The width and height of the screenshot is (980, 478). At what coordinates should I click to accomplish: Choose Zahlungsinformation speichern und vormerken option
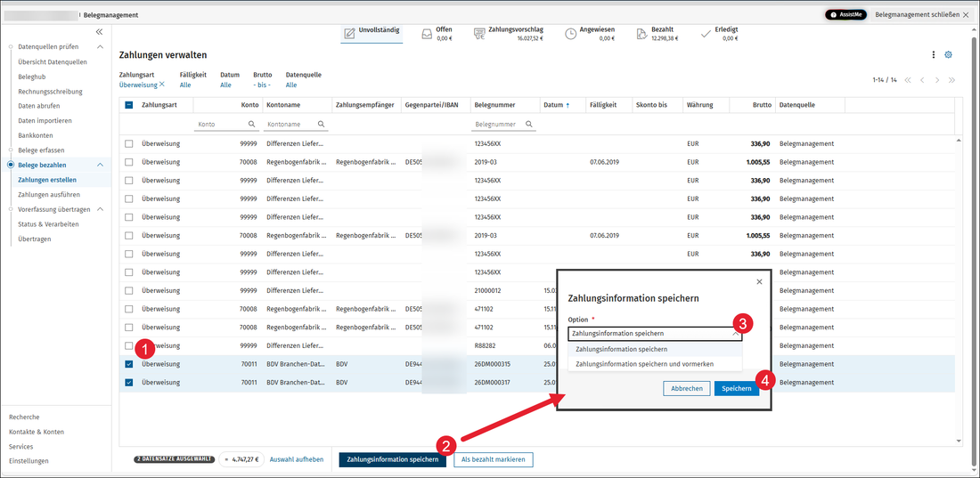pyautogui.click(x=655, y=364)
